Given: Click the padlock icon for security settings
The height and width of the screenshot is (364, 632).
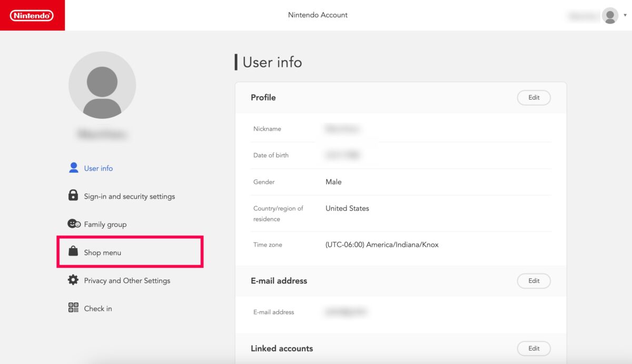Looking at the screenshot, I should [x=73, y=196].
